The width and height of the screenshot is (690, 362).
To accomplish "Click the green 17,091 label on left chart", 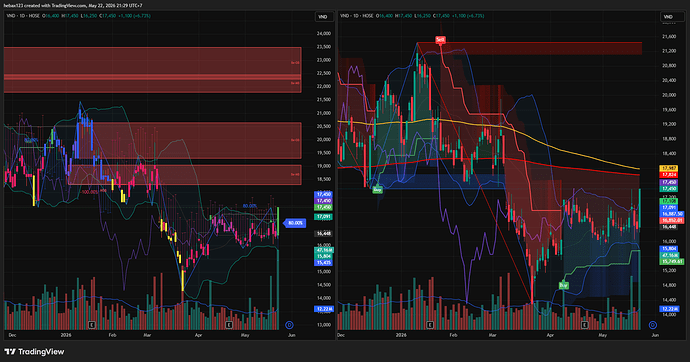I will (323, 217).
